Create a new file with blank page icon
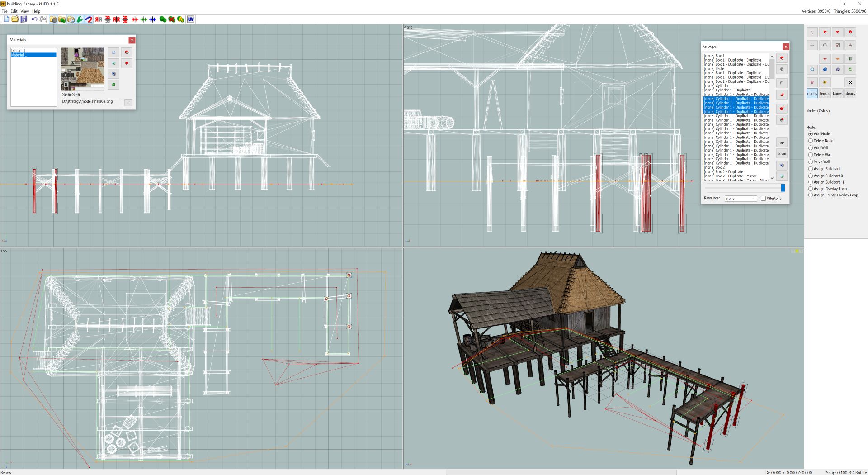This screenshot has height=475, width=868. click(6, 19)
